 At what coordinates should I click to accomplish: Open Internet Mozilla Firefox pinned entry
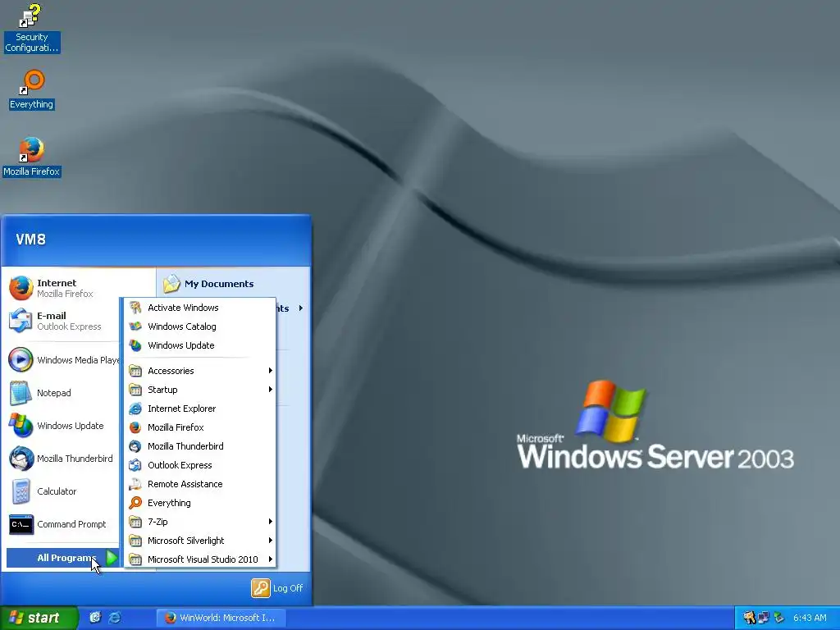63,288
